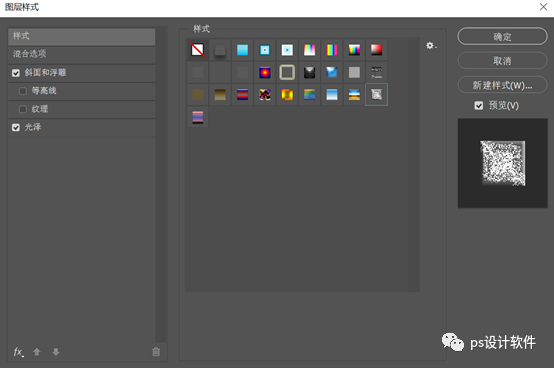Choose the glossy black style swatch
Viewport: 554px width, 368px height.
coord(310,72)
